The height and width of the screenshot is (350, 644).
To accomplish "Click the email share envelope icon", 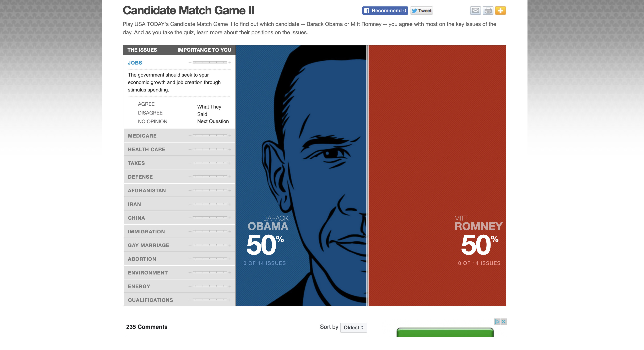I will (475, 11).
